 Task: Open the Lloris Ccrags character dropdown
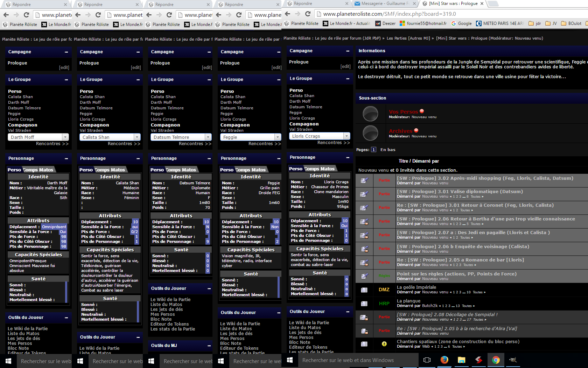[x=346, y=136]
